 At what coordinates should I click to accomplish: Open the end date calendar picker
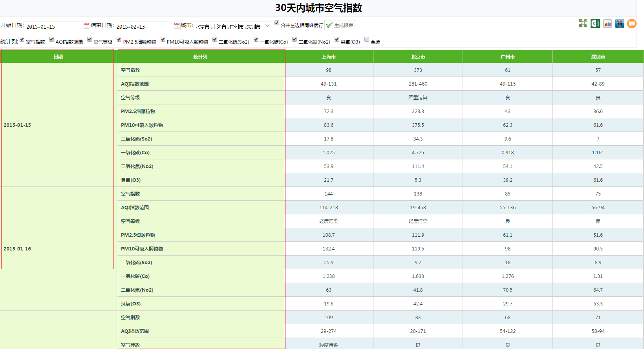[x=177, y=26]
